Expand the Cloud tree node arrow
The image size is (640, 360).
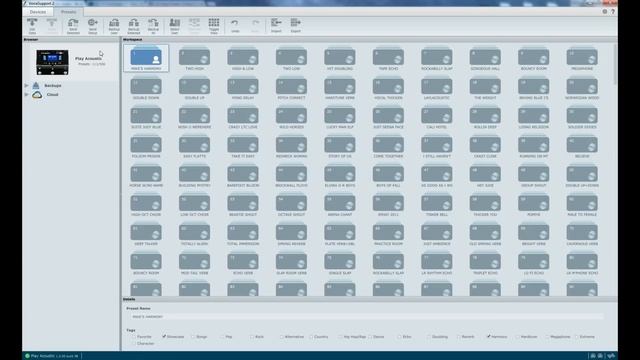(x=27, y=94)
